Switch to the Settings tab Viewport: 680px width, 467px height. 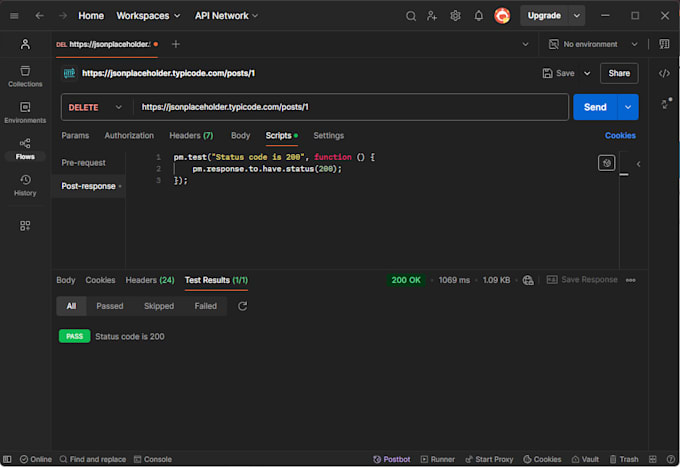point(328,136)
